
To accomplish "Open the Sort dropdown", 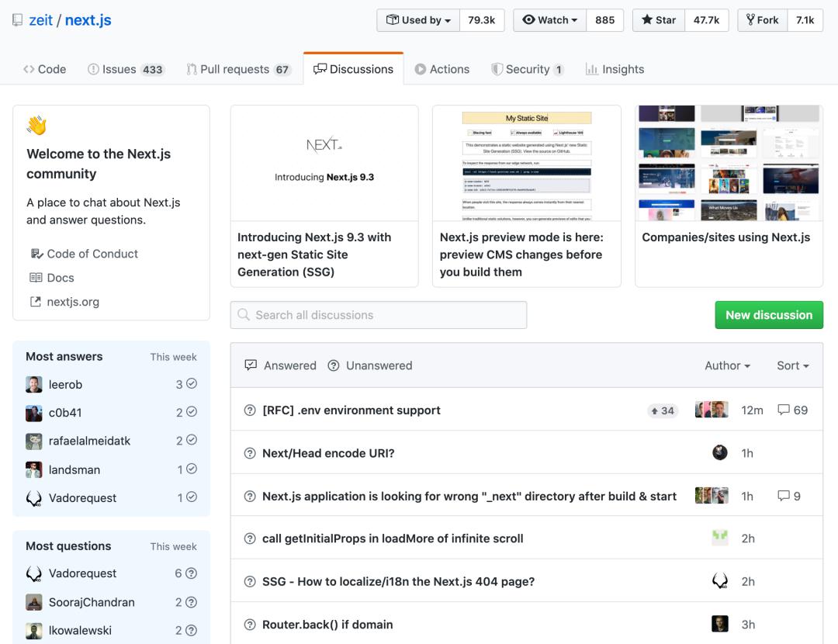I will coord(792,365).
